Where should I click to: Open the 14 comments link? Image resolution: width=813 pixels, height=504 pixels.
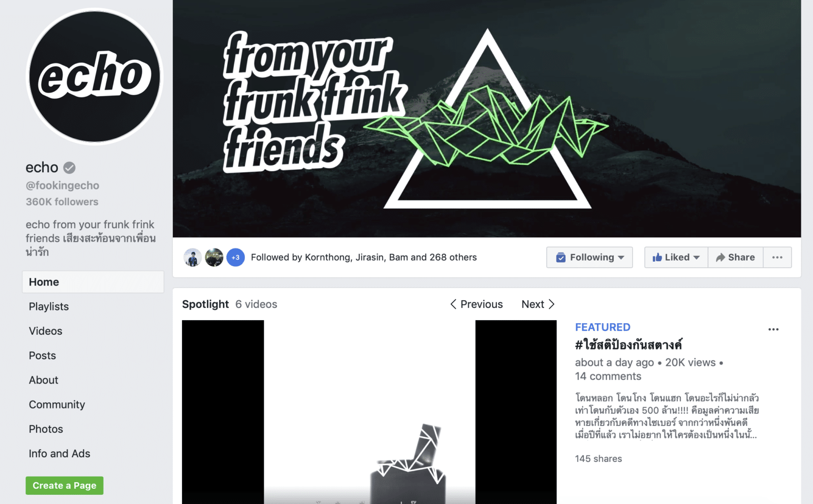click(x=608, y=376)
